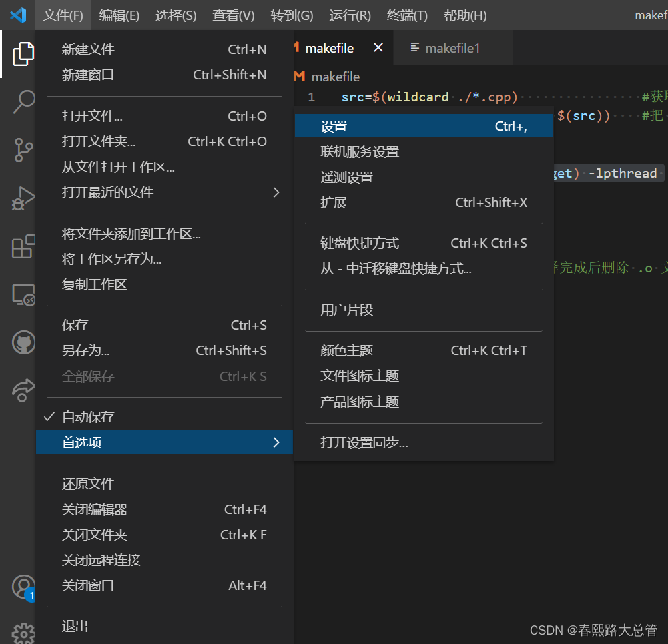Click the VS Code logo icon
668x644 pixels.
click(18, 15)
